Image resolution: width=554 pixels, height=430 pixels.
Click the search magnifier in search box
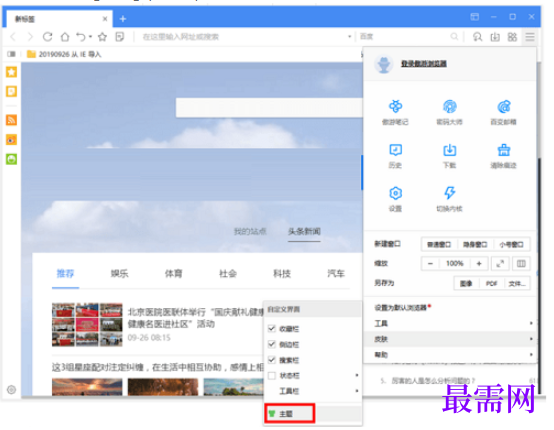click(x=454, y=36)
